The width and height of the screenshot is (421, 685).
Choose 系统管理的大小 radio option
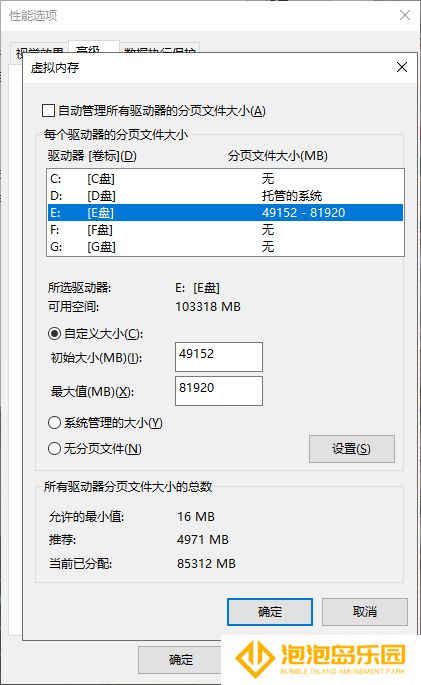(54, 423)
